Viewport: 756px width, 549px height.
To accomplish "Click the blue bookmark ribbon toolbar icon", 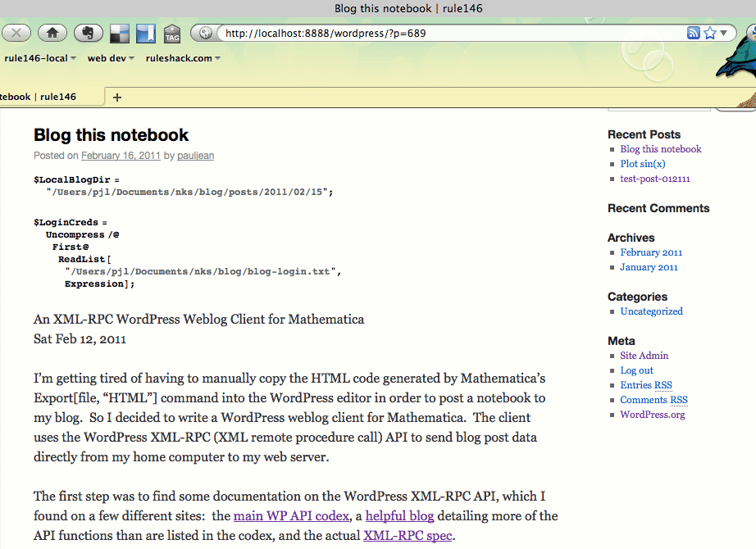I will pos(146,34).
